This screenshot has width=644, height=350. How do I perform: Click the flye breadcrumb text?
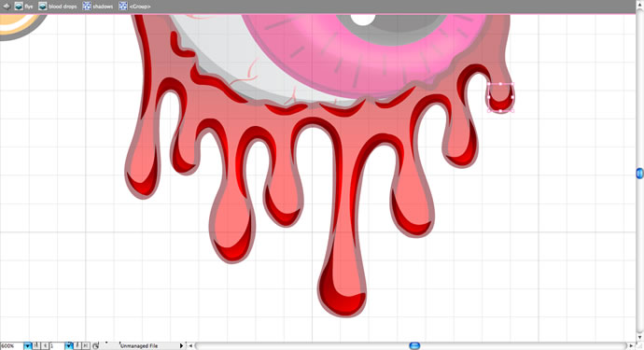(x=28, y=7)
